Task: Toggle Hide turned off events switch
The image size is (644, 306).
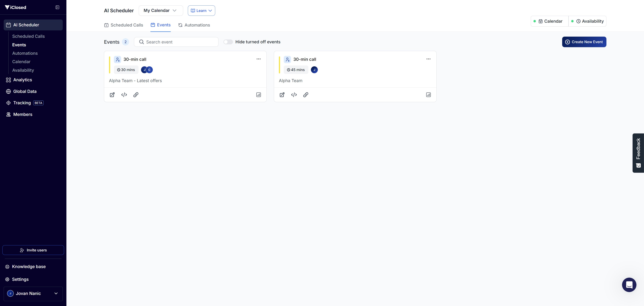Action: pos(228,42)
